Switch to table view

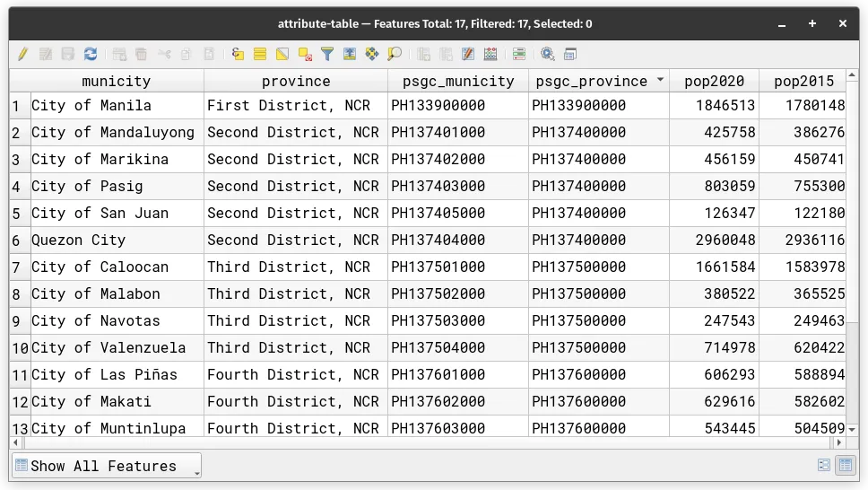click(846, 465)
